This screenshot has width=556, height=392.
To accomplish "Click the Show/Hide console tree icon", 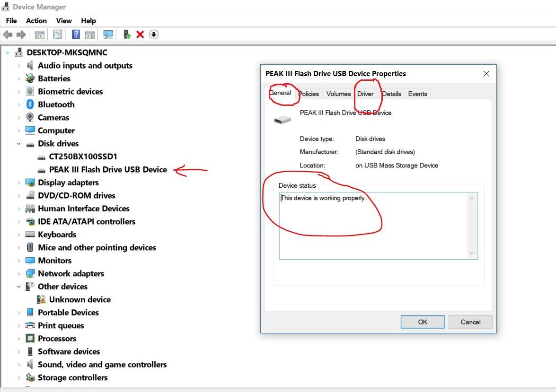I will click(39, 35).
